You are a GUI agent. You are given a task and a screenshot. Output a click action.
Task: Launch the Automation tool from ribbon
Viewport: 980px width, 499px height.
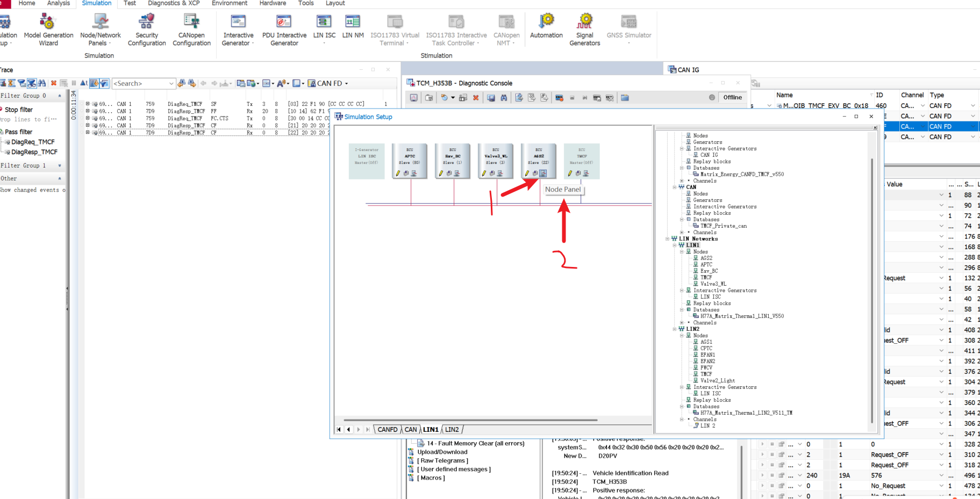[x=546, y=26]
